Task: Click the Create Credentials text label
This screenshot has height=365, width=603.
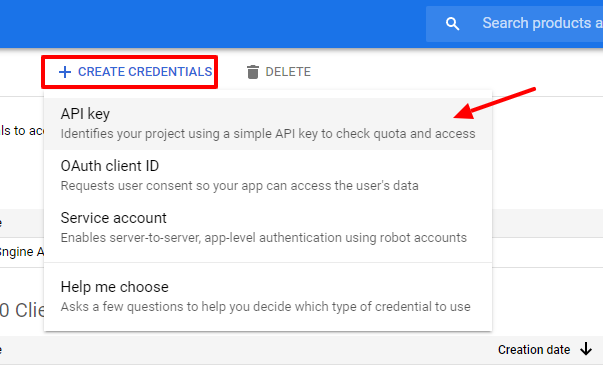Action: click(x=145, y=72)
